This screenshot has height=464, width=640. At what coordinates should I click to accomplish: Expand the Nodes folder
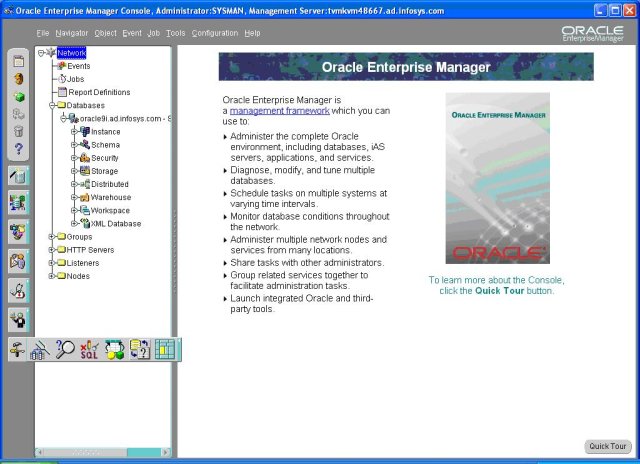(52, 276)
